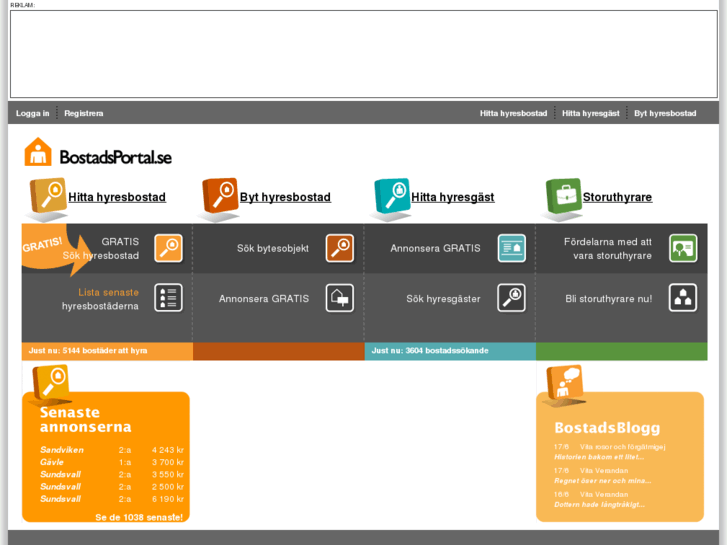The image size is (727, 545).
Task: Click the Sök bytesobjekt text link
Action: (x=273, y=248)
